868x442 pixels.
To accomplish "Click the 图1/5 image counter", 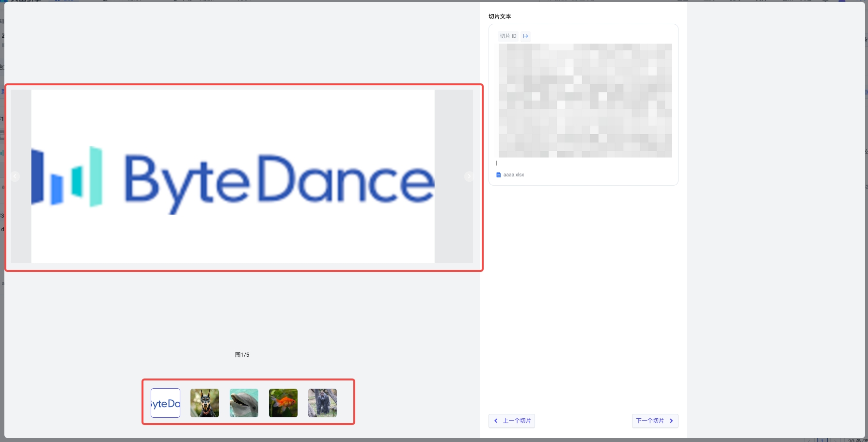I will tap(242, 355).
